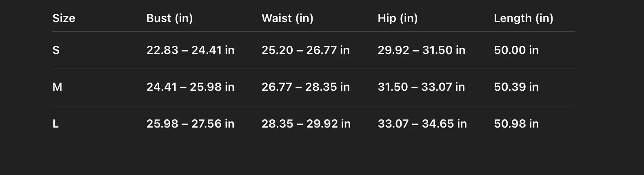
Task: Click the 50.98 in length cell
Action: point(516,124)
